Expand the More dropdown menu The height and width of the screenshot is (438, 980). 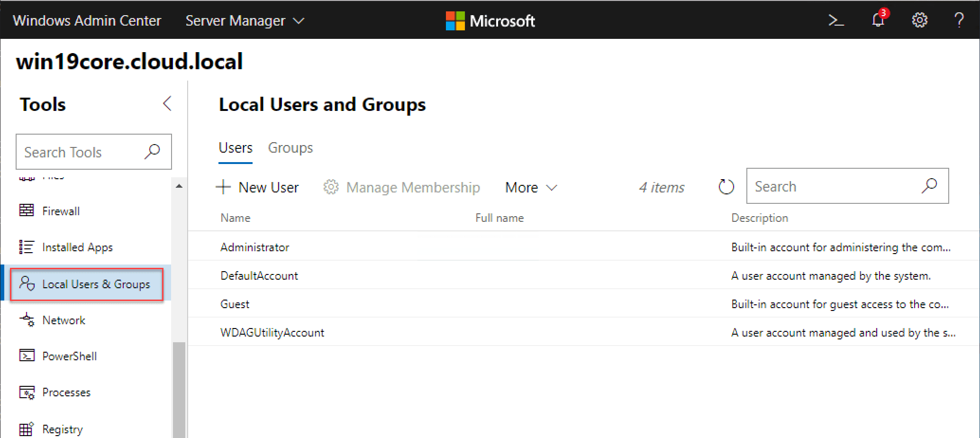pyautogui.click(x=531, y=188)
